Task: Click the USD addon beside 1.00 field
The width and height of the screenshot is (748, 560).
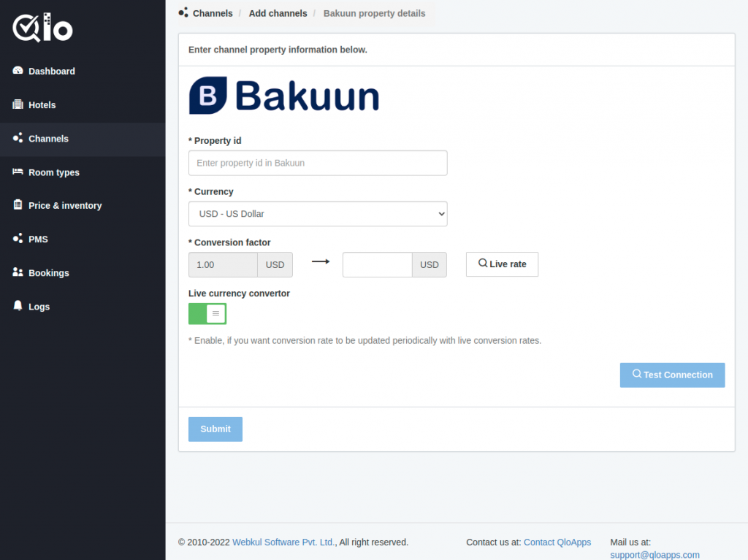Action: pos(275,265)
